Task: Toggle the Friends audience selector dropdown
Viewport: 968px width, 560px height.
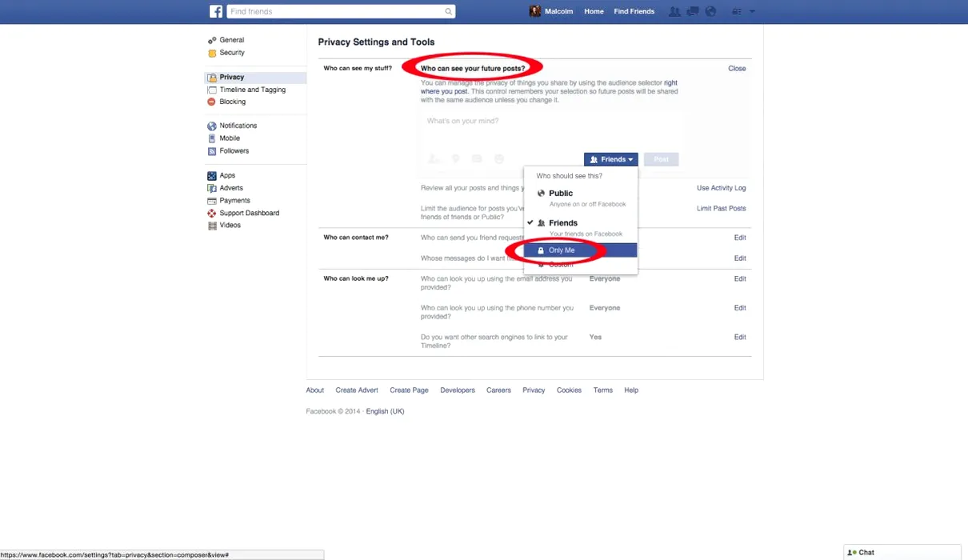Action: [610, 159]
